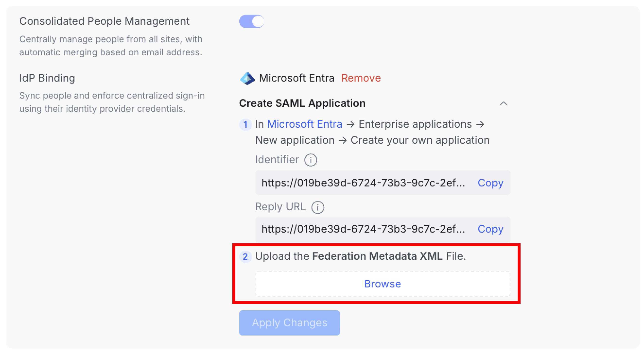Show info about the Identifier field
Screen dimensions: 644x353
(x=311, y=160)
